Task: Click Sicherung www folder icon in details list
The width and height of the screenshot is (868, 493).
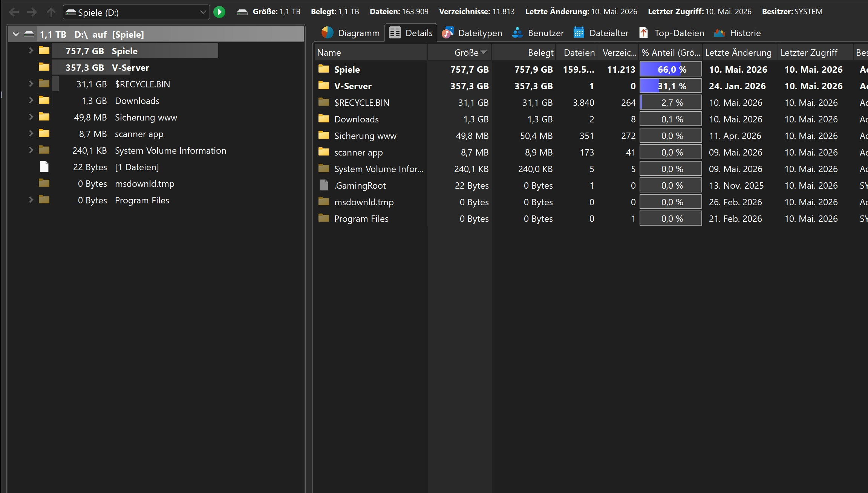Action: [x=324, y=135]
